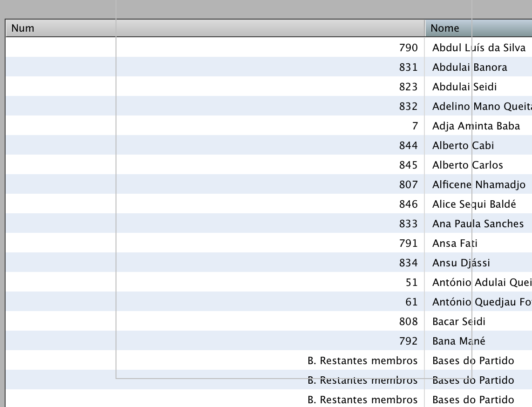Select the Bacar Seidi row

(269, 321)
